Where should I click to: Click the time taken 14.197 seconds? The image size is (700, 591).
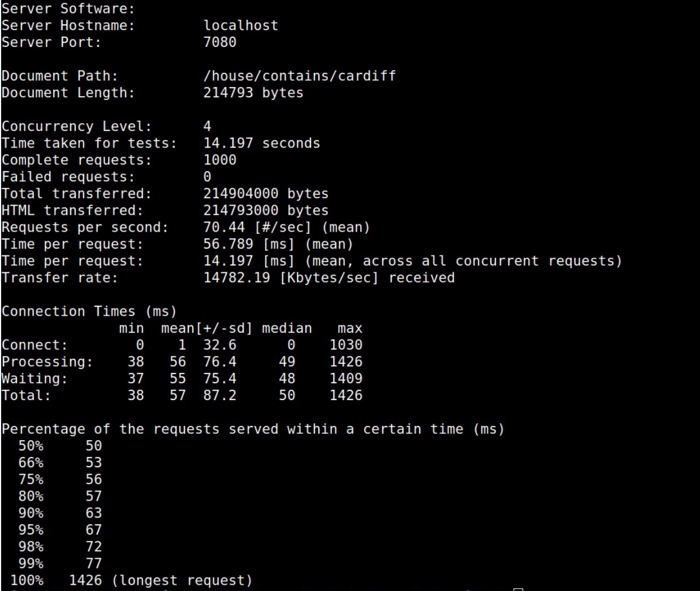point(262,143)
